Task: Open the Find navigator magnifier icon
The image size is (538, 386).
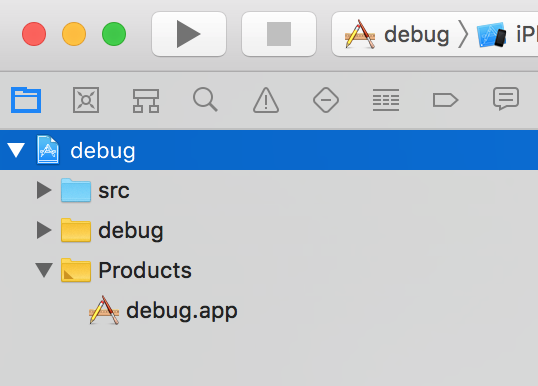Action: 205,100
